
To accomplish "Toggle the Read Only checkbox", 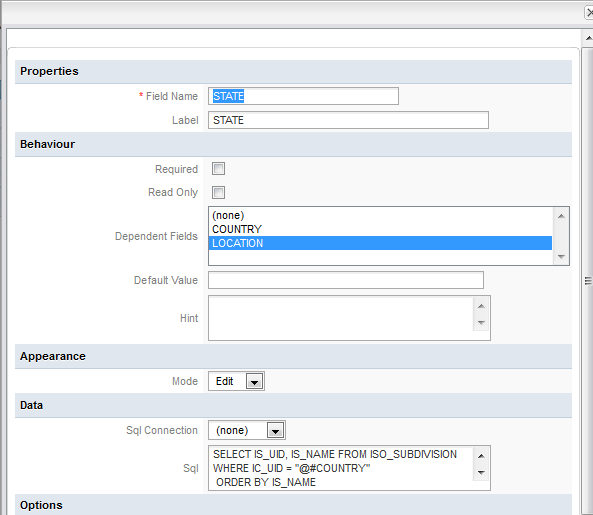I will 218,192.
